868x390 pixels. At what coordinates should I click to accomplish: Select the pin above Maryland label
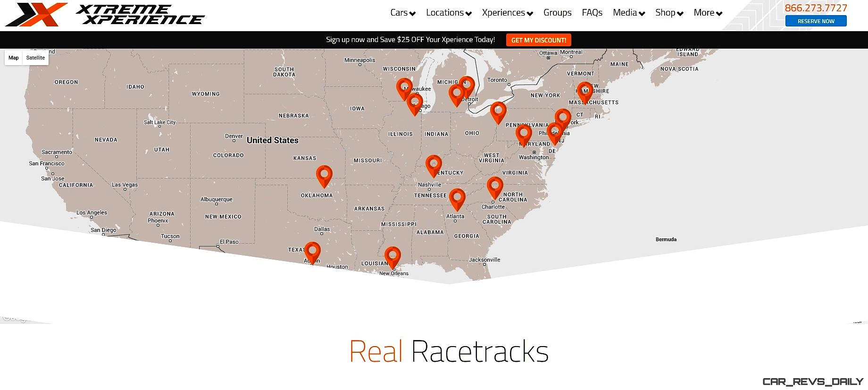coord(524,136)
